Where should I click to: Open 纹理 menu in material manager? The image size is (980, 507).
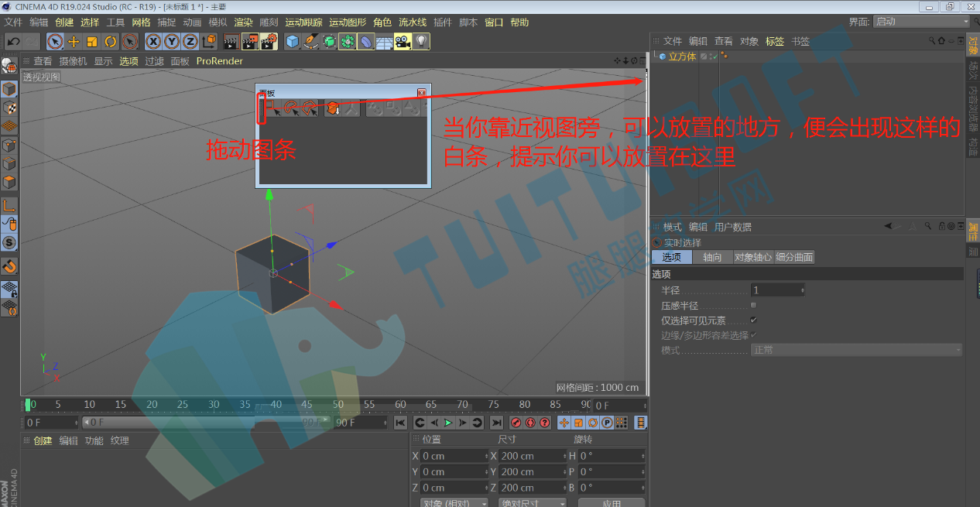coord(120,440)
